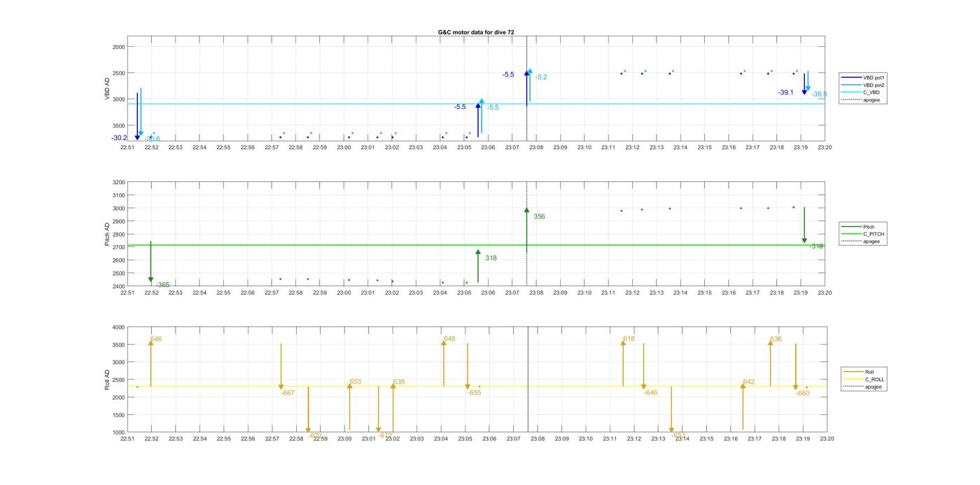The image size is (980, 485).
Task: Click the '356' pitch data label
Action: click(539, 217)
